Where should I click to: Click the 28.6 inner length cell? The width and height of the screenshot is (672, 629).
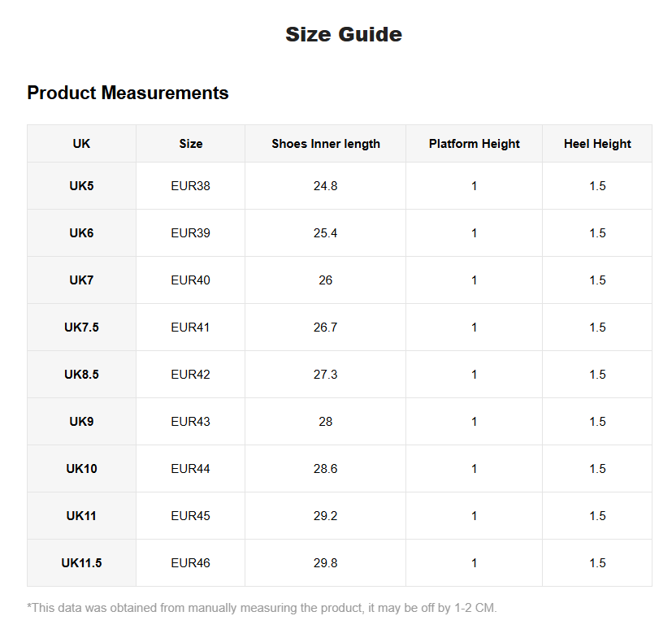[326, 469]
